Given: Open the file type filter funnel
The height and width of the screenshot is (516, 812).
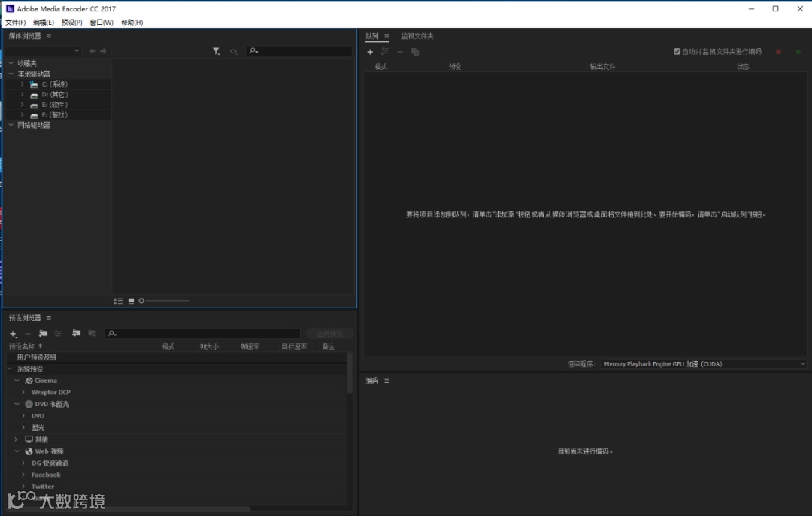Looking at the screenshot, I should pos(216,51).
